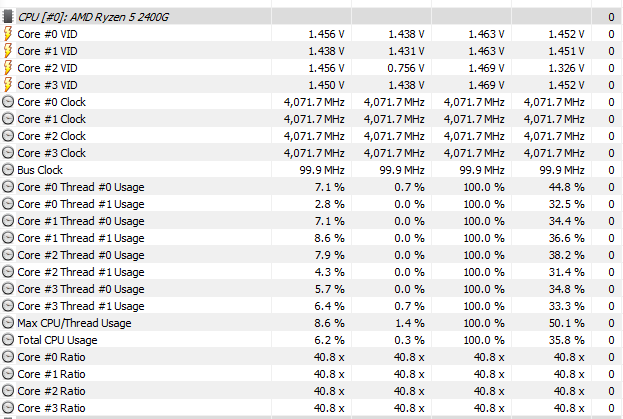Select Core #0 Thread #1 Usage row
This screenshot has width=623, height=419.
pos(312,204)
